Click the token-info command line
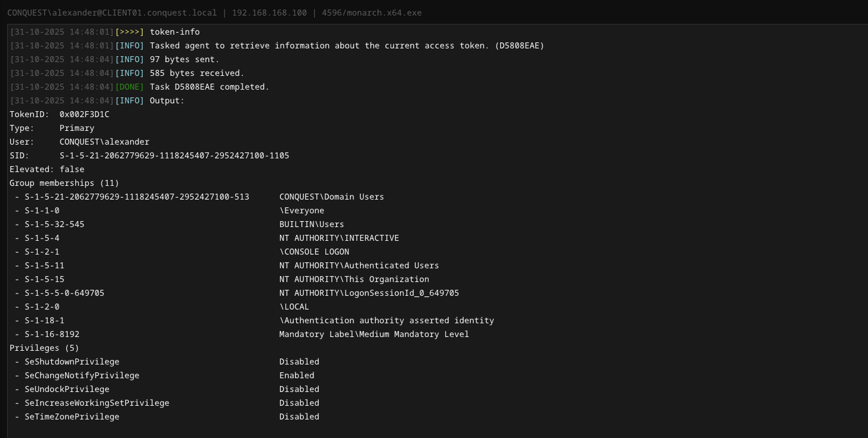This screenshot has height=438, width=868. tap(174, 32)
